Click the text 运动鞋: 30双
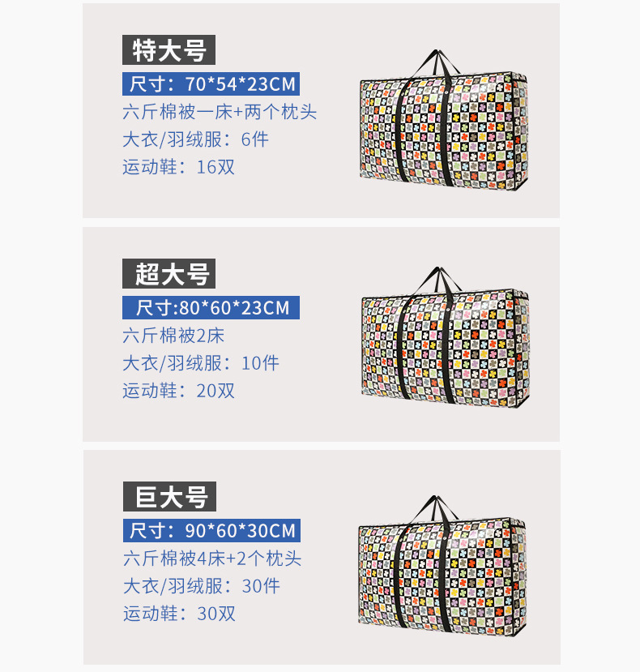Screen dimensions: 640x672 pyautogui.click(x=180, y=614)
